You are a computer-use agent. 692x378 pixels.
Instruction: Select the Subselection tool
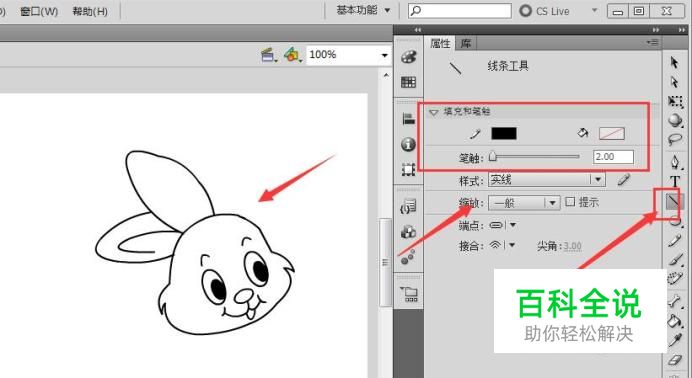point(674,82)
